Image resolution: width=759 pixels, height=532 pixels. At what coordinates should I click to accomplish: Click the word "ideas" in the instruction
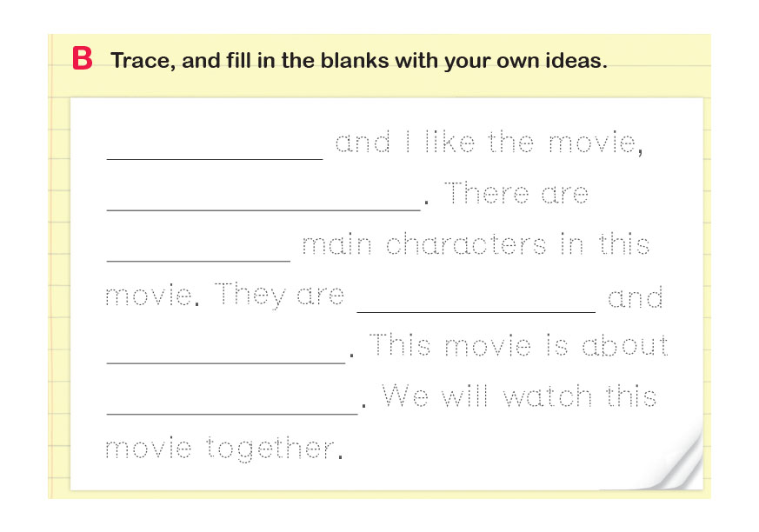click(575, 62)
